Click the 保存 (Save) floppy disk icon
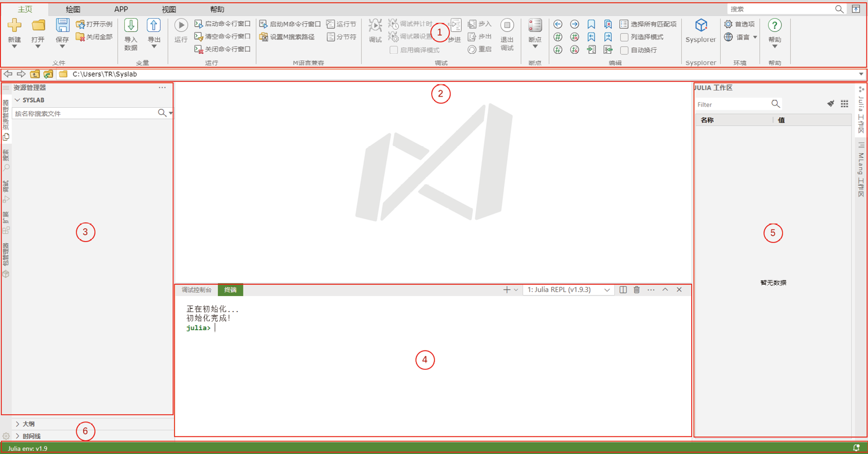Image resolution: width=868 pixels, height=454 pixels. click(x=62, y=25)
